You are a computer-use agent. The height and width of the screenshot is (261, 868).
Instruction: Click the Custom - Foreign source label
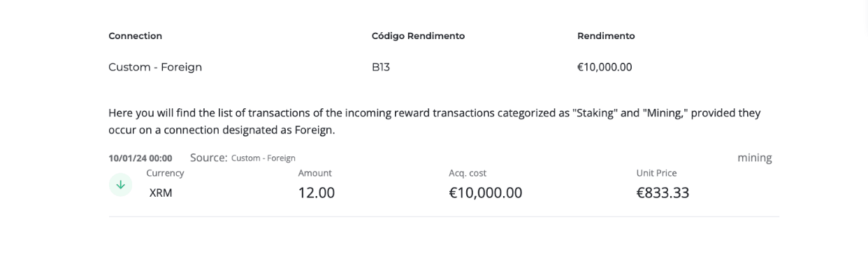tap(263, 158)
